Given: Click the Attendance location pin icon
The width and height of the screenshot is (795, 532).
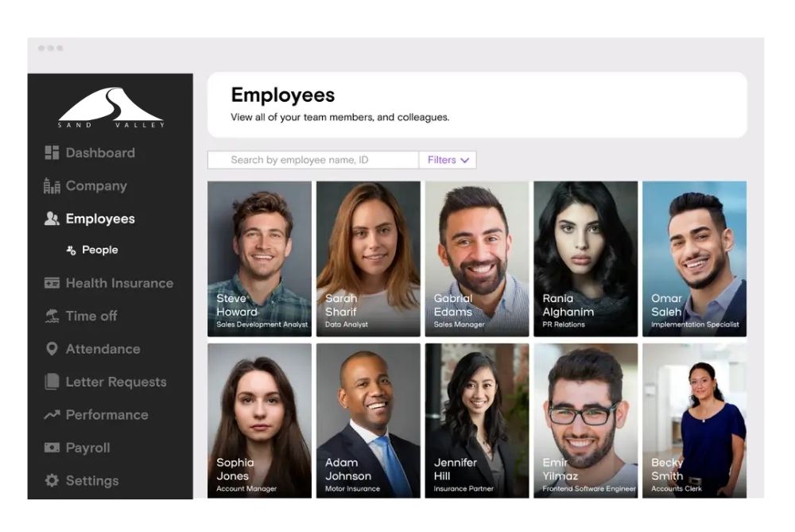Looking at the screenshot, I should [52, 349].
